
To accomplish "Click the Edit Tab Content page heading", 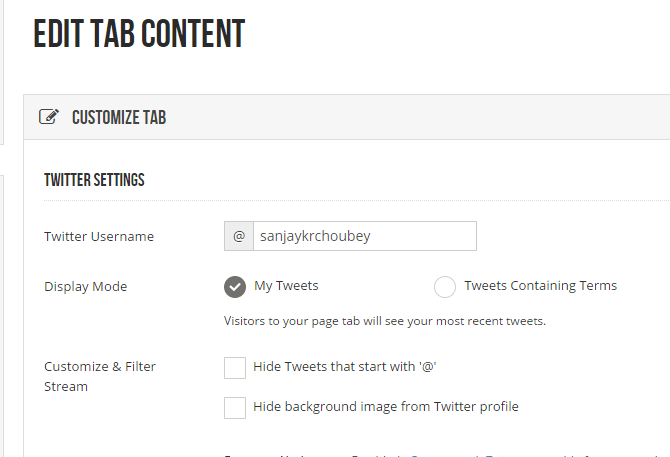I will coord(139,35).
